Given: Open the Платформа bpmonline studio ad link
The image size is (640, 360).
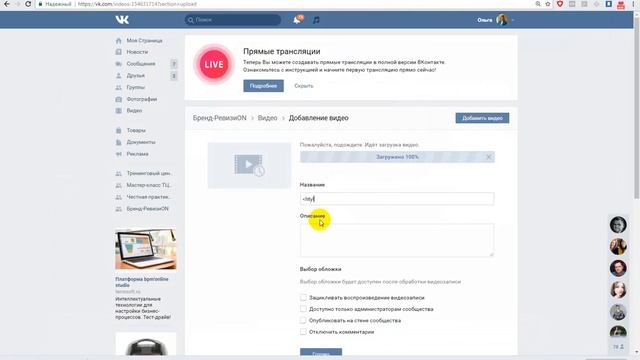Looking at the screenshot, I should (142, 282).
